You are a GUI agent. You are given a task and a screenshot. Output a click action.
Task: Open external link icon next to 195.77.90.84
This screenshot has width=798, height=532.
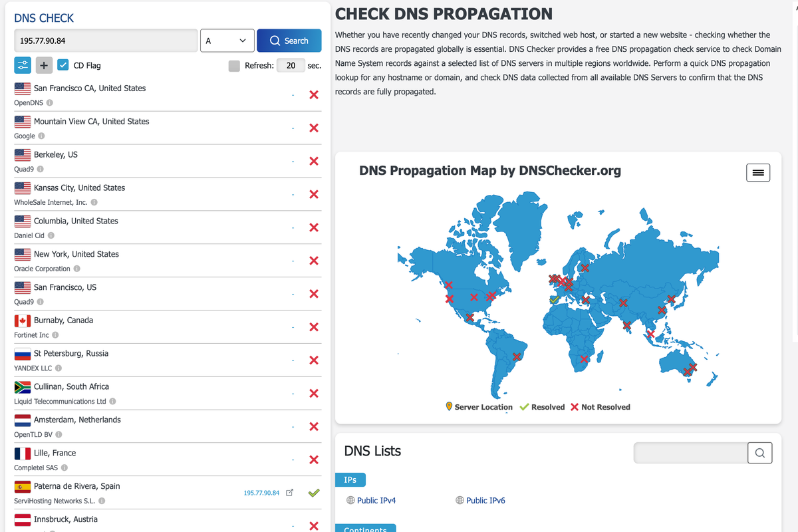coord(289,493)
